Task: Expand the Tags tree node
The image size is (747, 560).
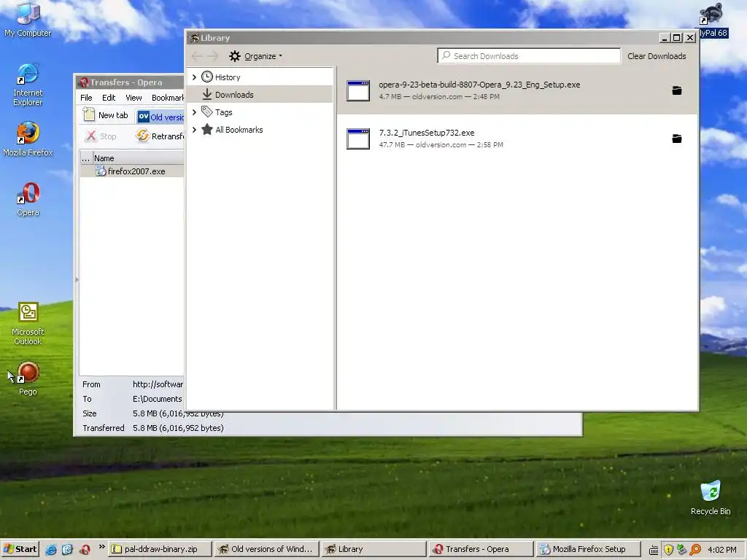Action: 194,112
